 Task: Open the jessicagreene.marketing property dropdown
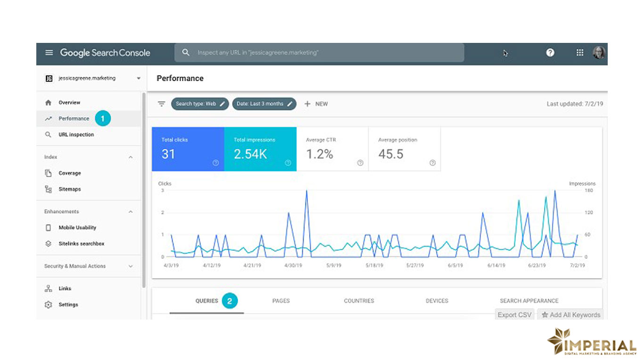pyautogui.click(x=90, y=79)
